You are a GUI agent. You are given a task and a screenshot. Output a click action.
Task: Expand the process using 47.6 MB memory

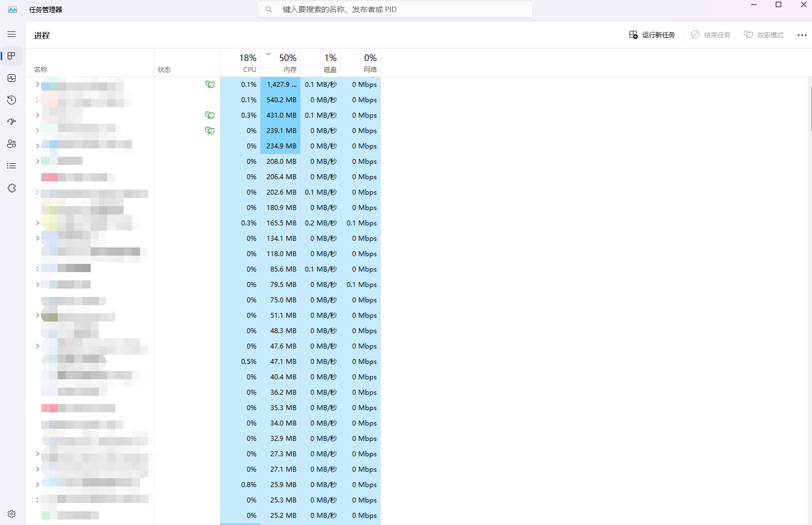(37, 346)
